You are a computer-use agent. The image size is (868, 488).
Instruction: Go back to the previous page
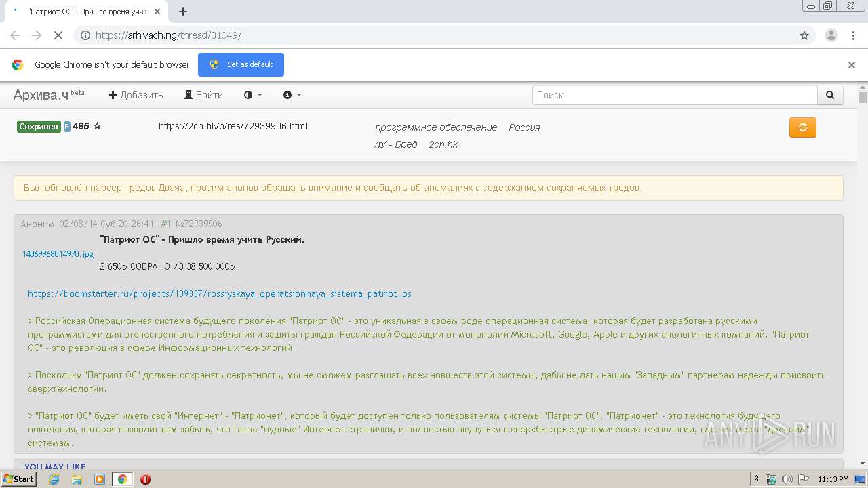pos(15,35)
